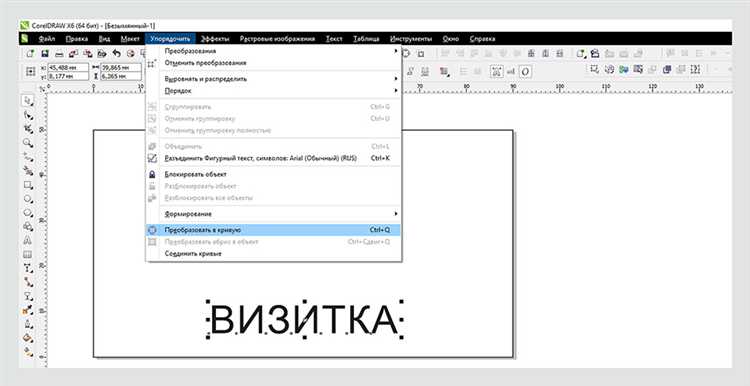Select the Crop tool

click(x=28, y=129)
